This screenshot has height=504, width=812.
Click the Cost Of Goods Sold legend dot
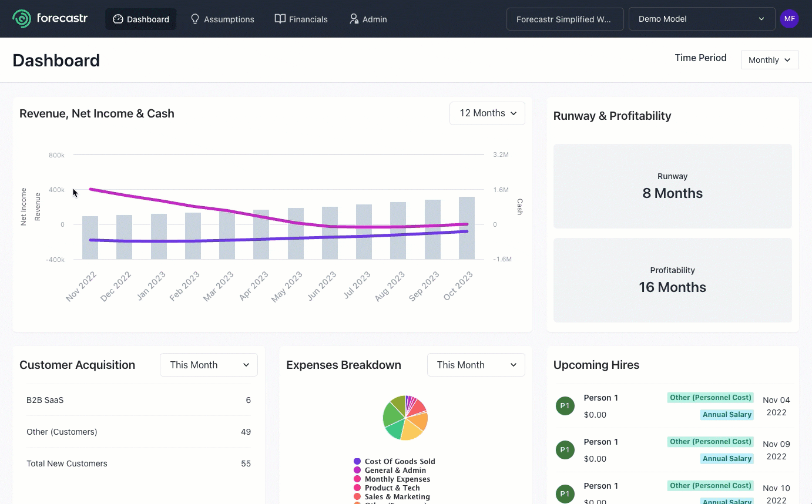tap(357, 462)
